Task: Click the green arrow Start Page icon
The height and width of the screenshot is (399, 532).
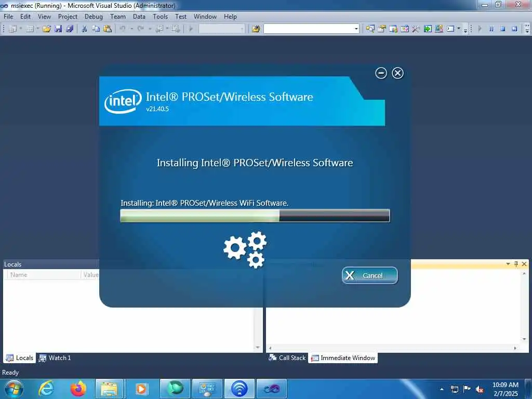Action: [x=428, y=29]
